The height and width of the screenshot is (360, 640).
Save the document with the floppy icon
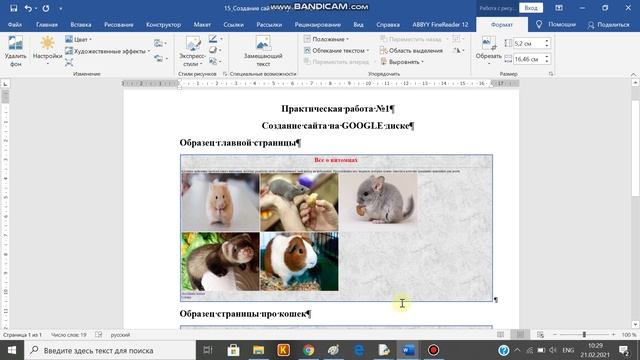[13, 8]
